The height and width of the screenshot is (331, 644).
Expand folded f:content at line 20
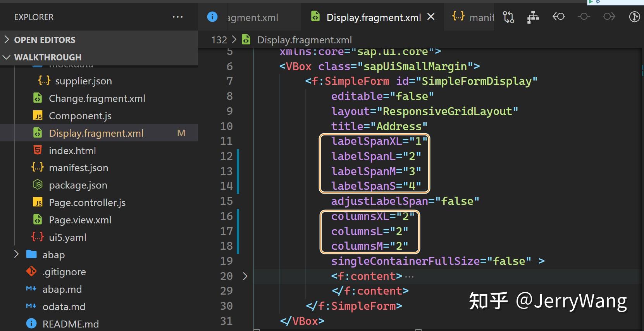(245, 276)
